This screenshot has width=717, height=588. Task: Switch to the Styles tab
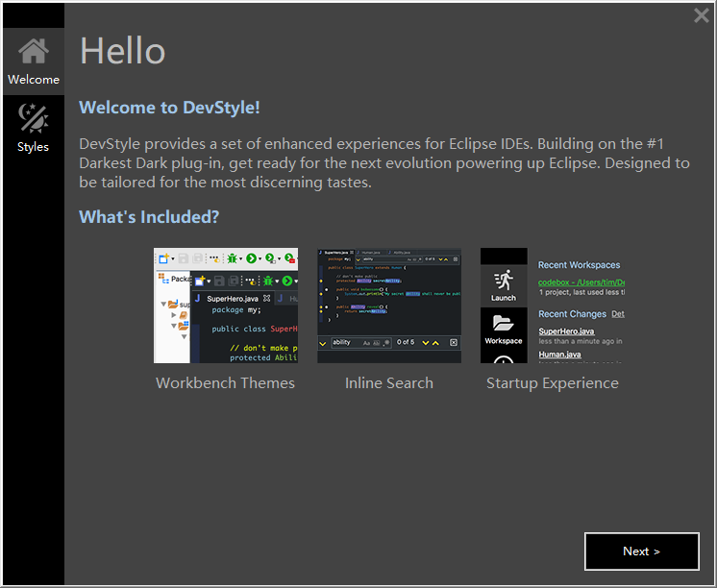(34, 129)
